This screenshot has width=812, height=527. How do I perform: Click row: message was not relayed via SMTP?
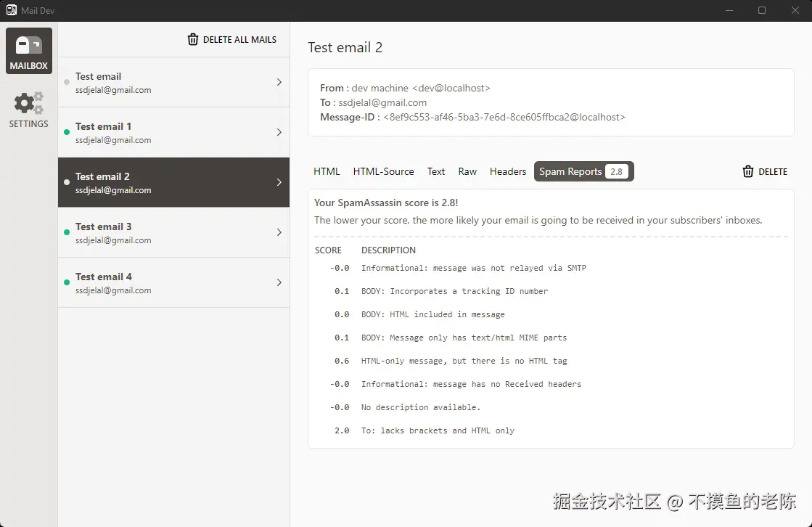(473, 268)
